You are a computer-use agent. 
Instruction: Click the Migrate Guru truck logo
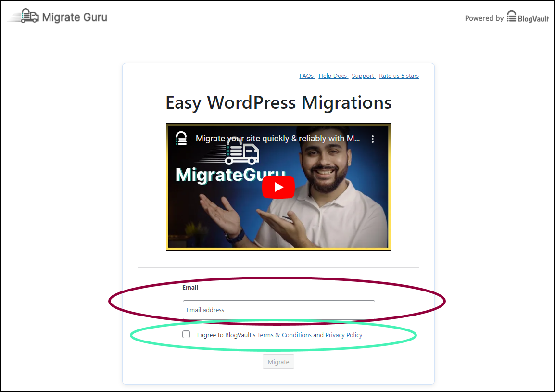click(27, 15)
